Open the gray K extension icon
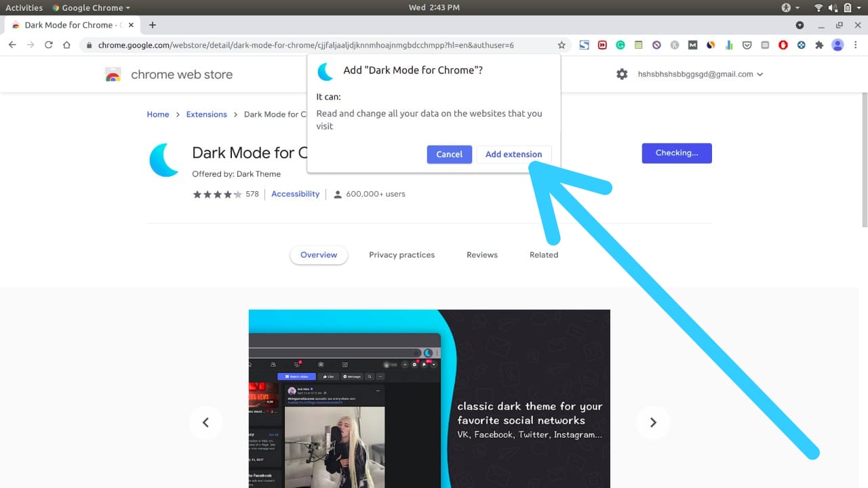This screenshot has width=868, height=488. pyautogui.click(x=675, y=45)
